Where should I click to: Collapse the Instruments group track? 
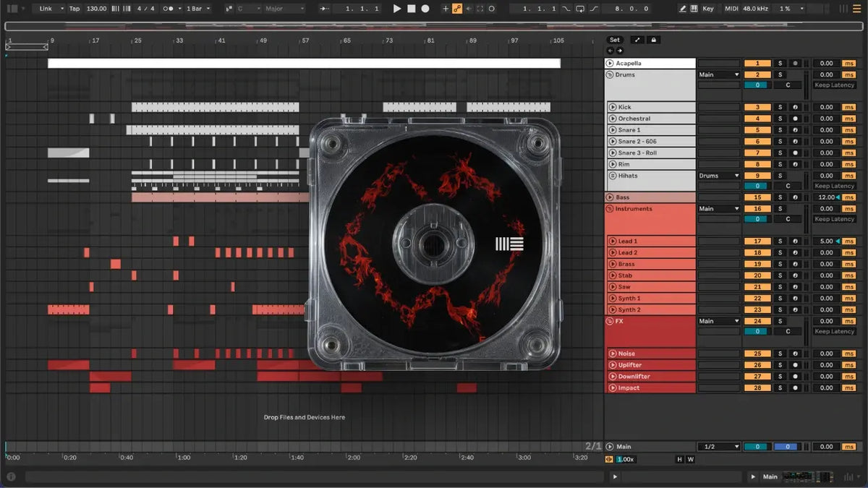610,209
